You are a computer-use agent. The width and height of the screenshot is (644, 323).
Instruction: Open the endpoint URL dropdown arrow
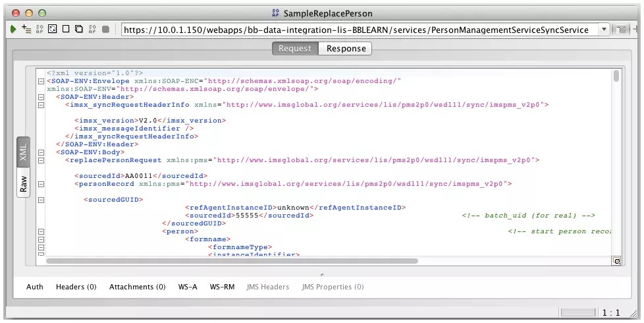point(604,30)
